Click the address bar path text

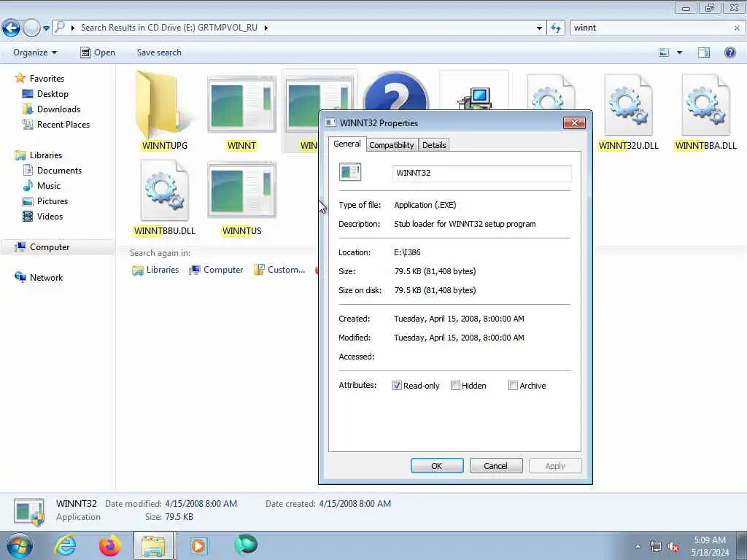tap(169, 28)
